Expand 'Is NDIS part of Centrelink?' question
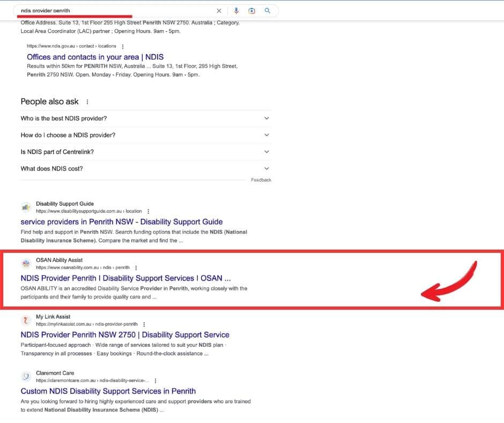 point(266,152)
